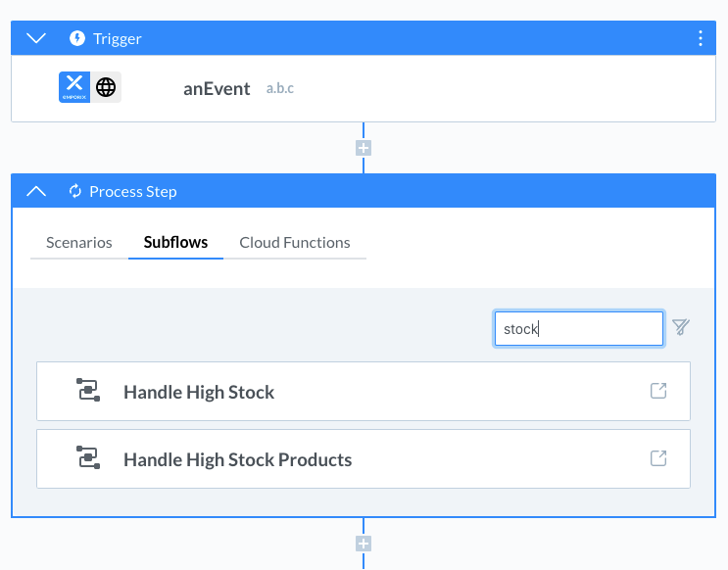Select the Subflows tab

click(175, 242)
